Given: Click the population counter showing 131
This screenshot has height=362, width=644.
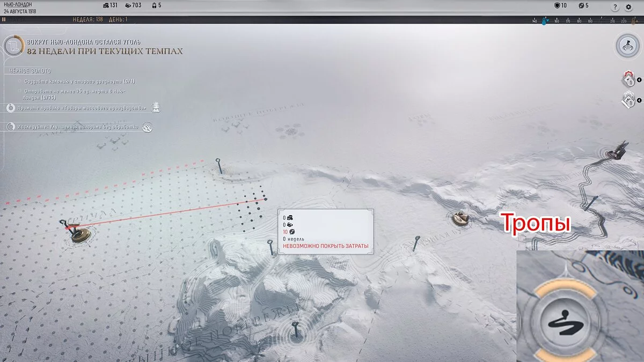Looking at the screenshot, I should [109, 5].
